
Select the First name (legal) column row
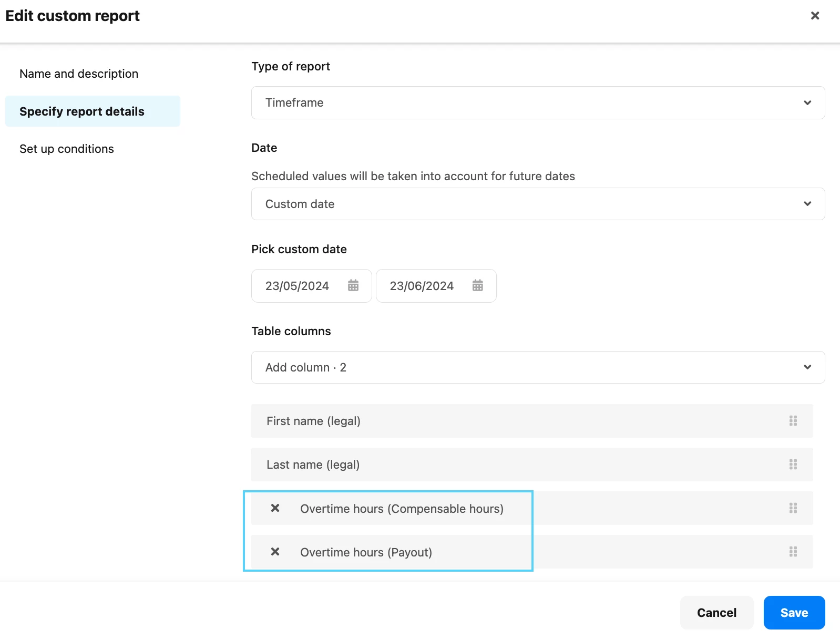coord(532,421)
